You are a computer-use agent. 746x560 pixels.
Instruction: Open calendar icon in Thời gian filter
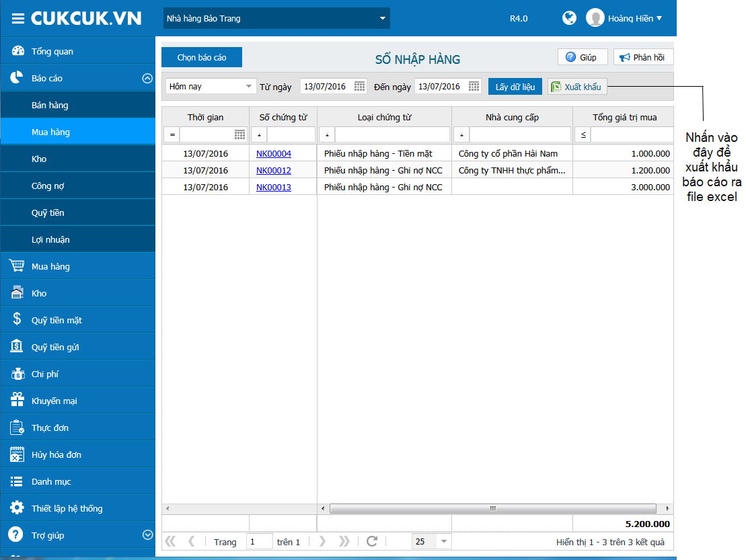[240, 135]
